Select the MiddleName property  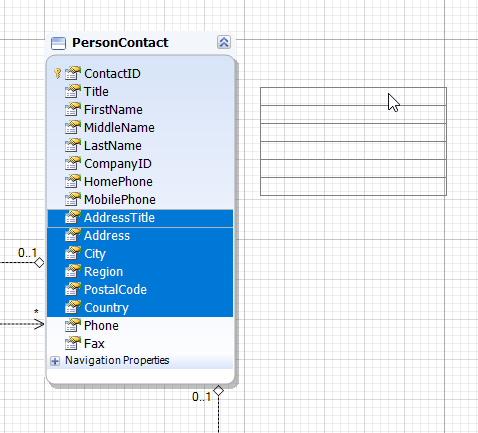click(140, 127)
